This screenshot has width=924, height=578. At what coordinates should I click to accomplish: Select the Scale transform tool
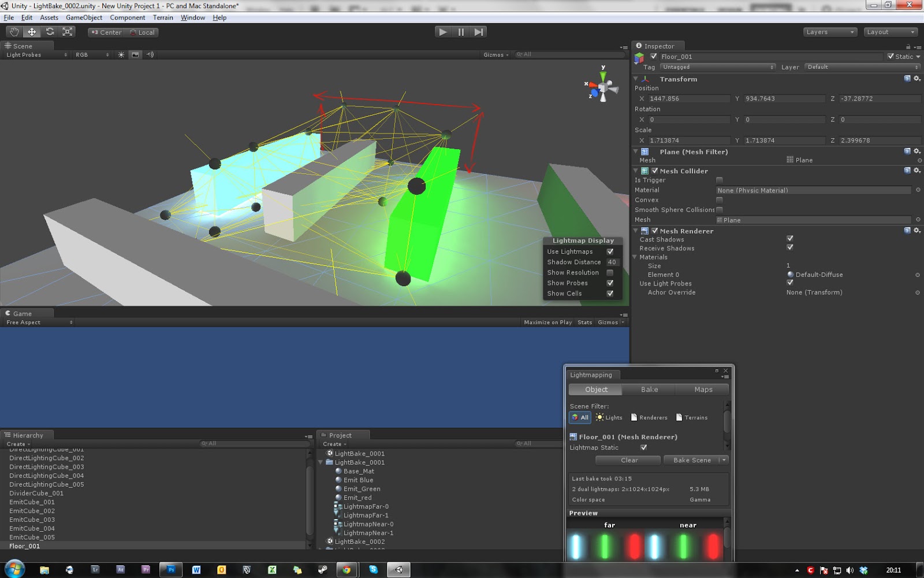point(68,32)
